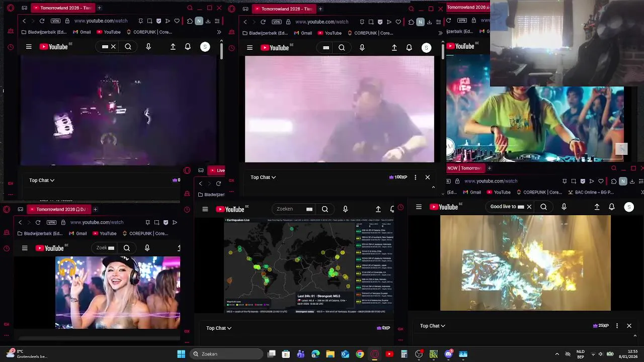
Task: Expand bookmarks overflow chevron in top-left window
Action: click(219, 32)
